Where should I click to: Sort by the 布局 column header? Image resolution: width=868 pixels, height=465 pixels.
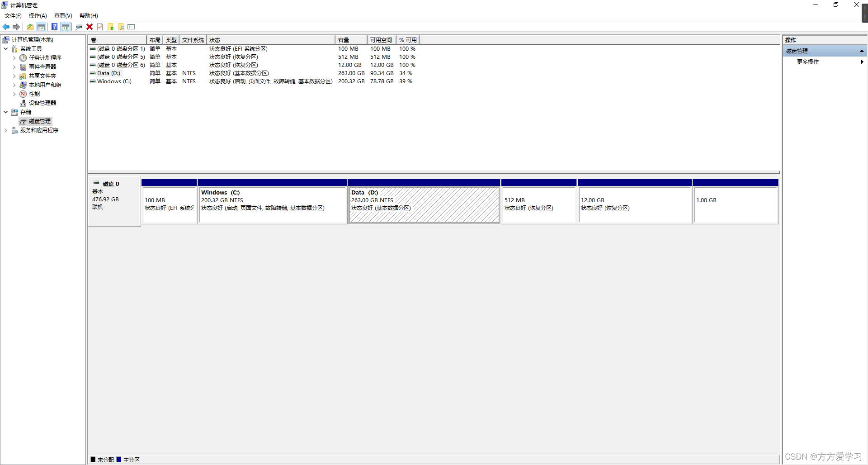point(155,40)
